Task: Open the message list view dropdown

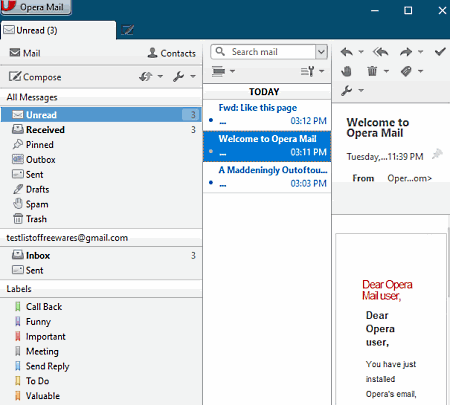Action: 224,71
